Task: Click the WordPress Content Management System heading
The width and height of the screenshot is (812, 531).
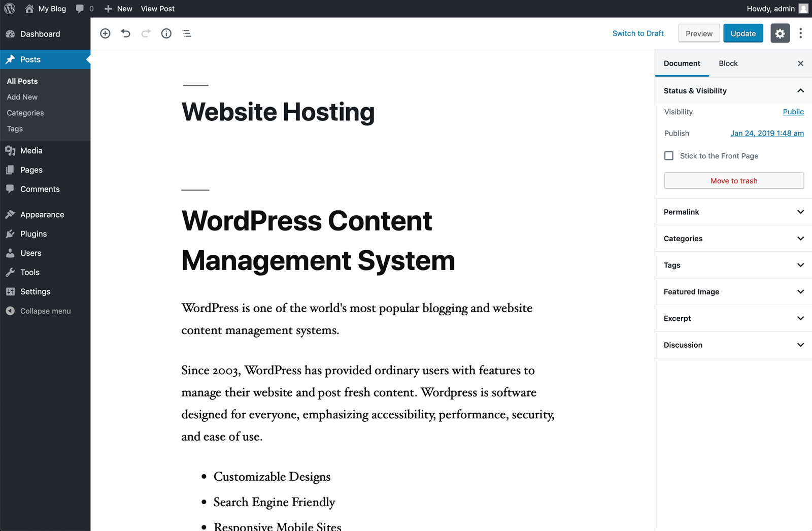Action: coord(318,241)
